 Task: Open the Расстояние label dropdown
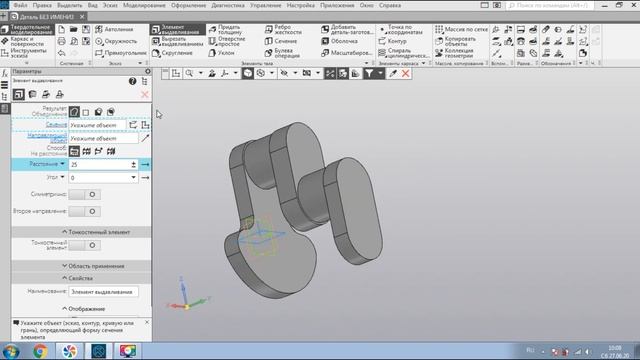[62, 164]
